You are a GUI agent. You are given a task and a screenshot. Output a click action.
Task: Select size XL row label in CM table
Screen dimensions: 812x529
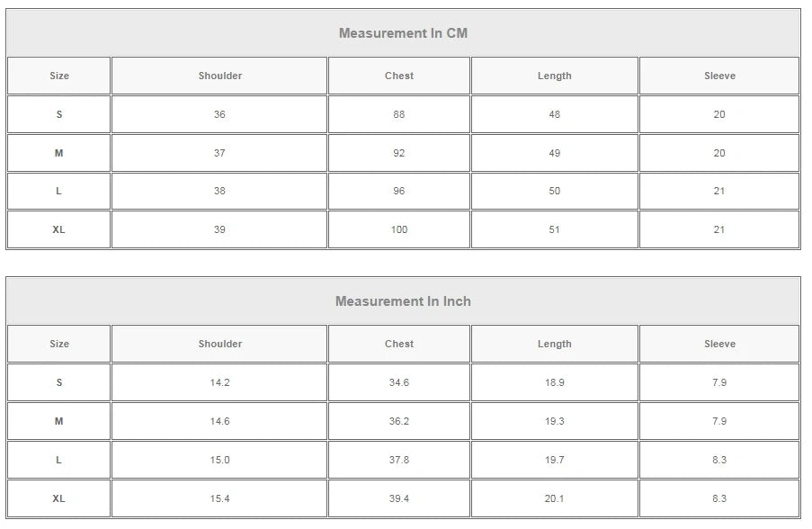tap(59, 230)
